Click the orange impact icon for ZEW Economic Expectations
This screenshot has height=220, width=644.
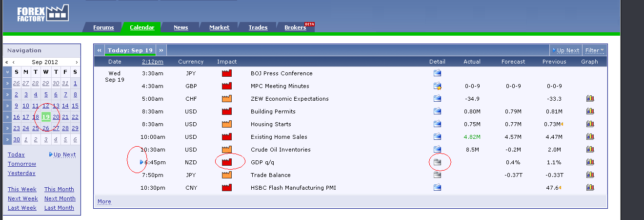(227, 99)
